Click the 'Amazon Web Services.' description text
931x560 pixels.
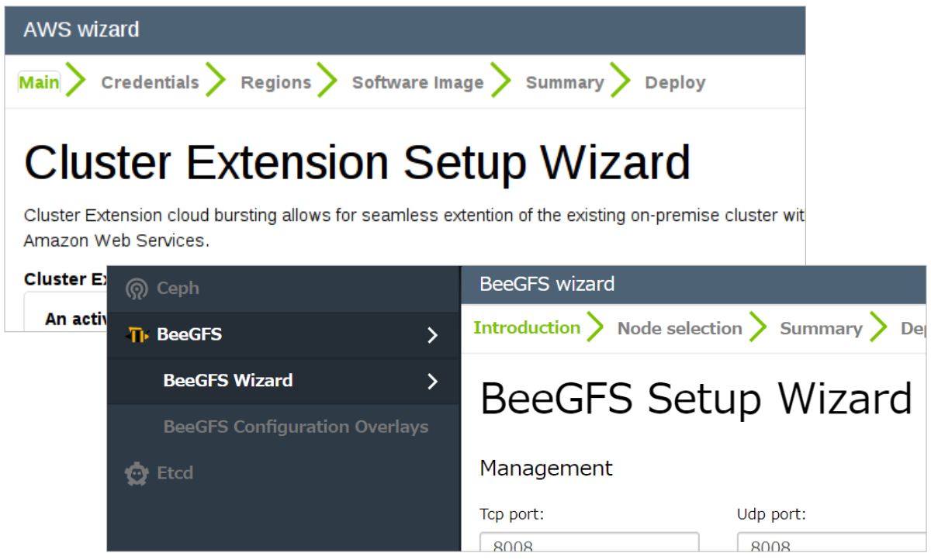click(116, 241)
